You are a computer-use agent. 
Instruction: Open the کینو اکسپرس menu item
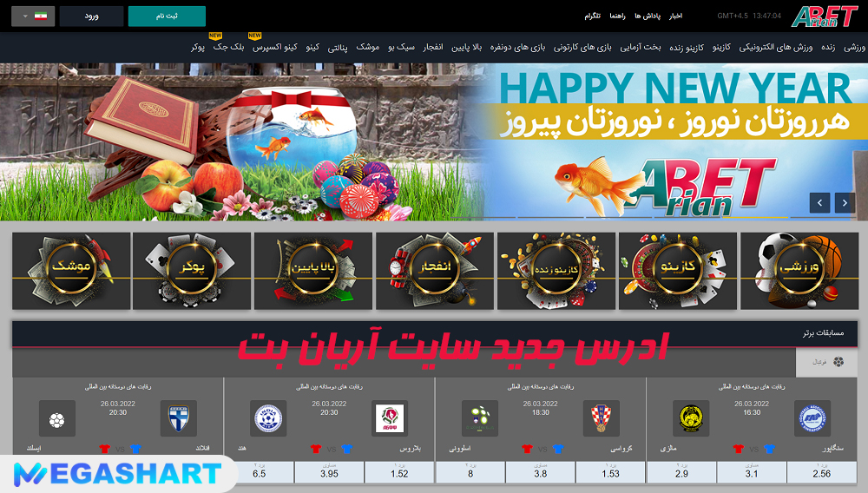pyautogui.click(x=275, y=48)
